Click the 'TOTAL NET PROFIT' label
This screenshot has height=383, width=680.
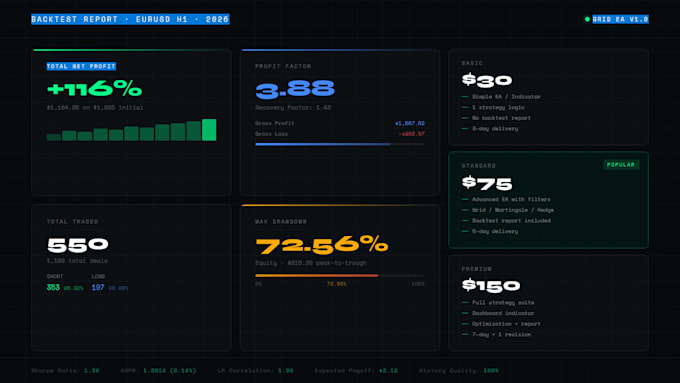[82, 66]
